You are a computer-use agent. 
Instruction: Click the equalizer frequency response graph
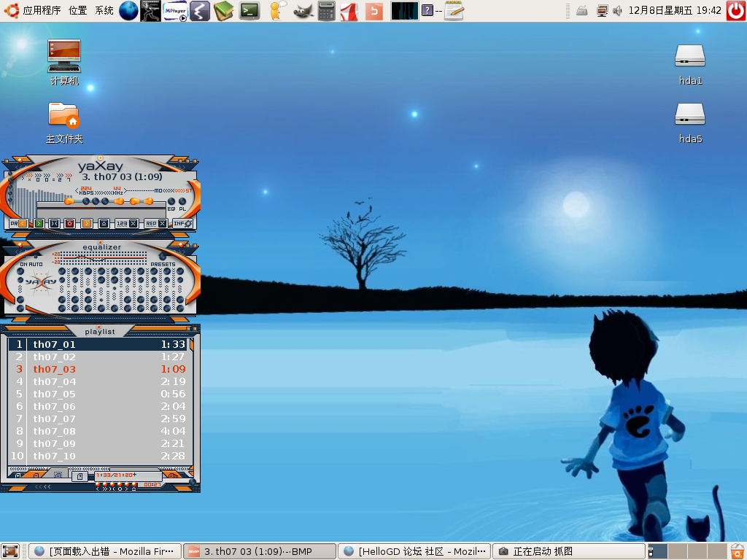[x=104, y=258]
